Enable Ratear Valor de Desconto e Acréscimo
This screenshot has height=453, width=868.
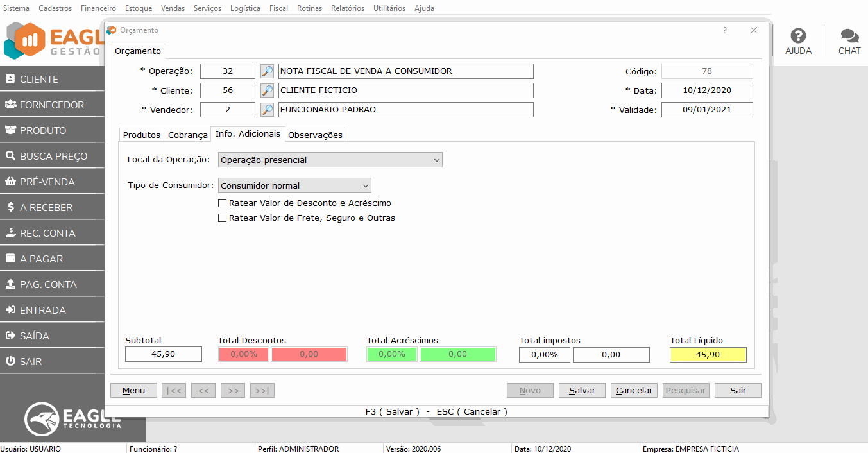[x=223, y=203]
